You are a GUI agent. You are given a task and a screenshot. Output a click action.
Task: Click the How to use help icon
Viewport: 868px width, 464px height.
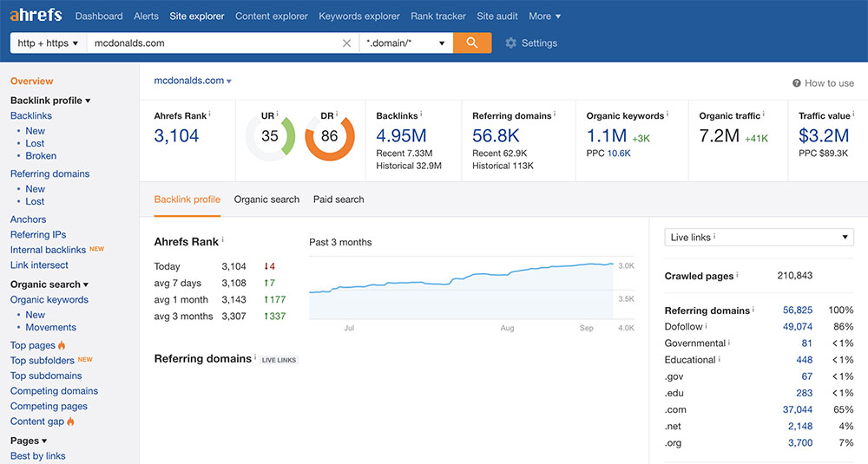point(796,83)
